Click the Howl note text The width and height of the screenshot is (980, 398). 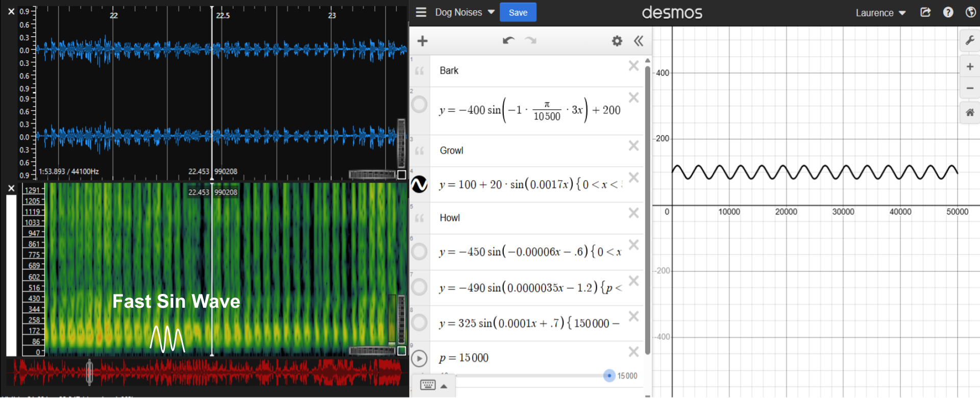(x=450, y=218)
